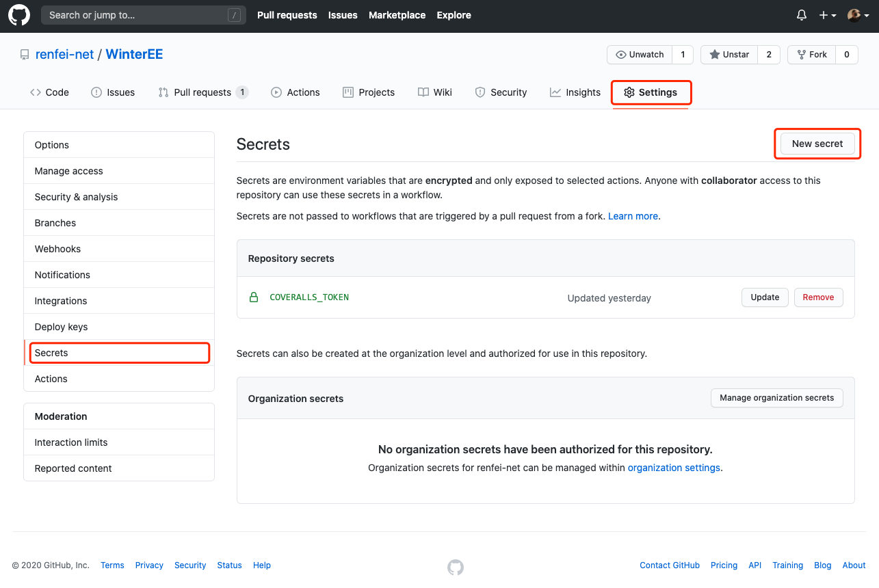879x588 pixels.
Task: Open the renfei-net owner link
Action: tap(64, 55)
